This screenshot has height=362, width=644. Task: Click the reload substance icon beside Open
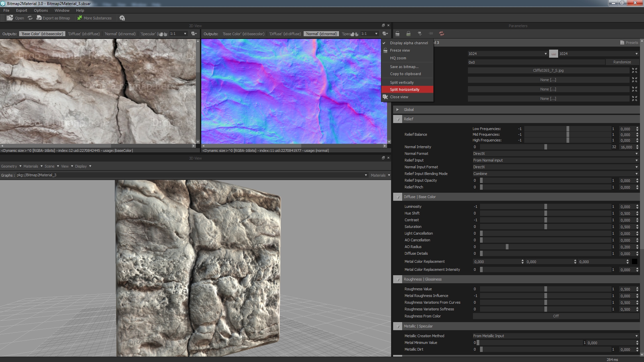30,18
